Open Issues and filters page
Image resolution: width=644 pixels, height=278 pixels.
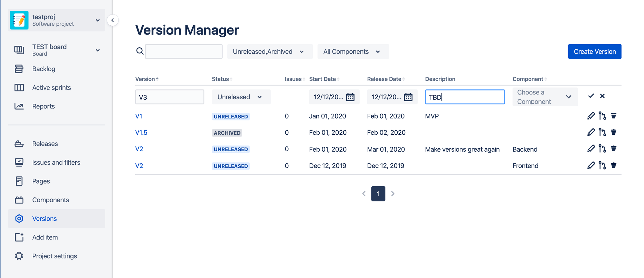coord(56,162)
